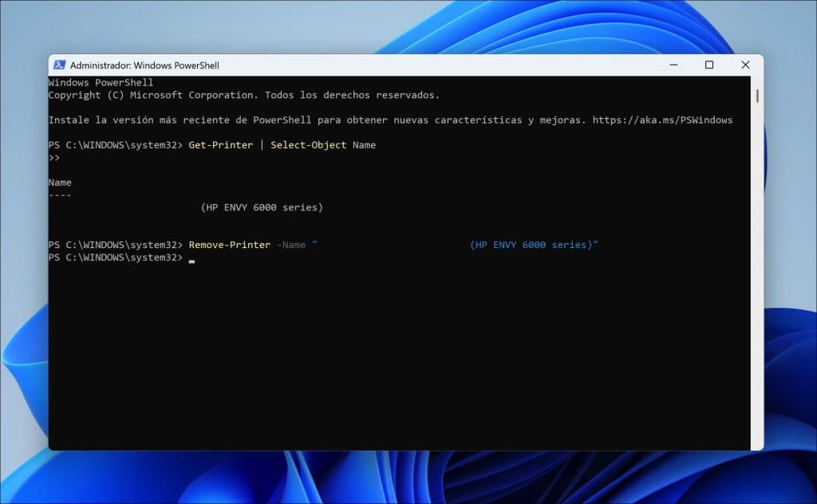Click the vertical scrollbar thumb

click(x=757, y=96)
